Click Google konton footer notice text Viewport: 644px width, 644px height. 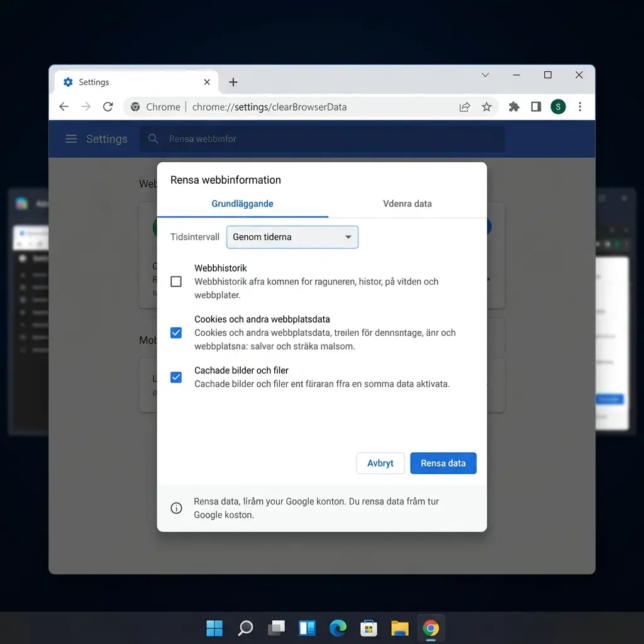pyautogui.click(x=316, y=508)
